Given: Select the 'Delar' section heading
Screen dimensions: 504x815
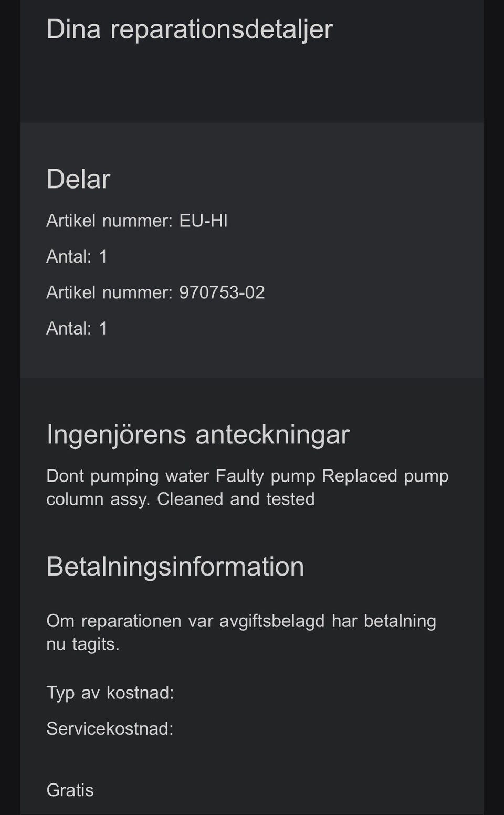Looking at the screenshot, I should [78, 179].
